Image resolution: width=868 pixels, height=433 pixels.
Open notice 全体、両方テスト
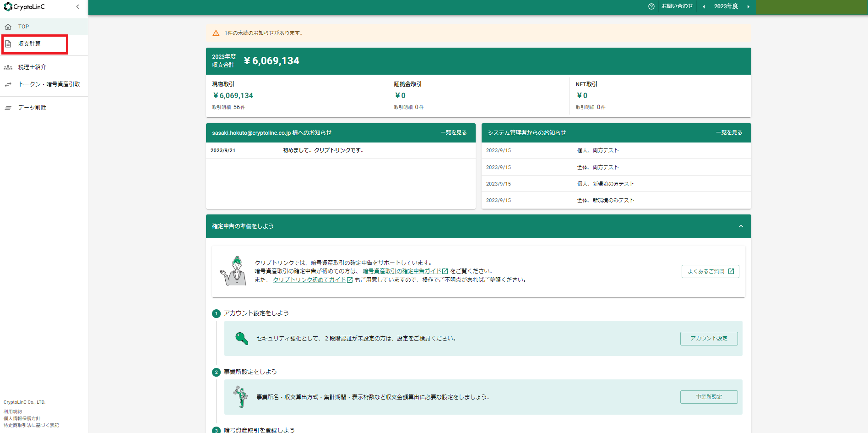coord(616,167)
